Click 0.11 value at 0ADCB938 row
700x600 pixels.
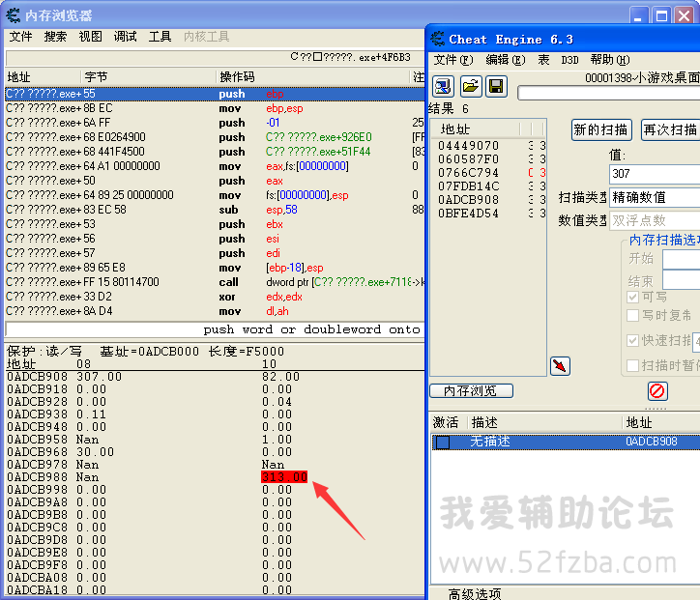pos(91,414)
